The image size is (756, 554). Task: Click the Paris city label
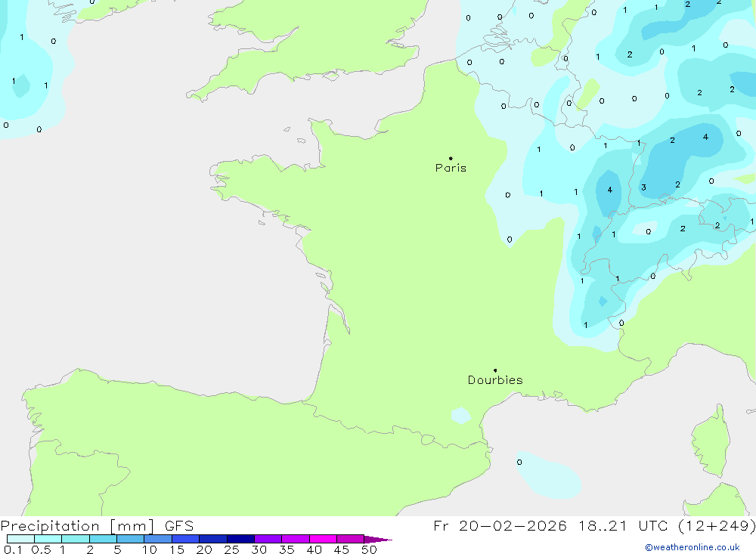[x=451, y=168]
